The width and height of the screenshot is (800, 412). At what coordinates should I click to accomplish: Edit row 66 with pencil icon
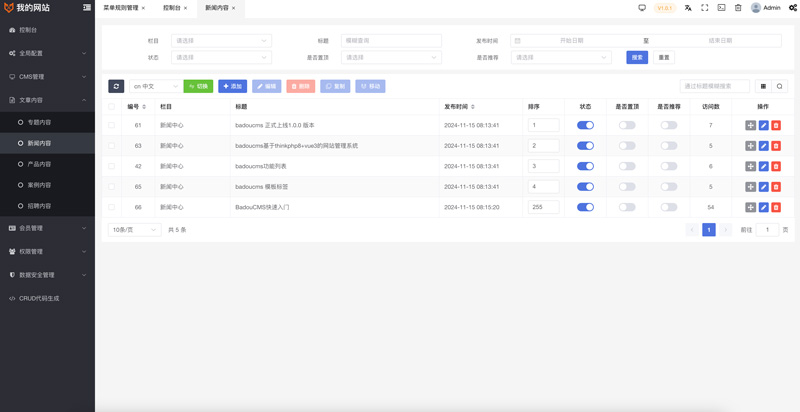coord(763,207)
